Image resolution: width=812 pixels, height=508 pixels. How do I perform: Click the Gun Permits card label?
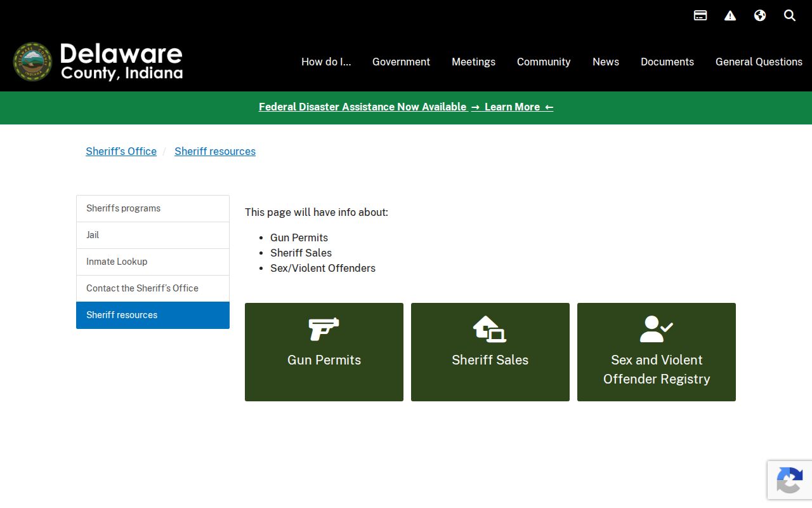(324, 359)
